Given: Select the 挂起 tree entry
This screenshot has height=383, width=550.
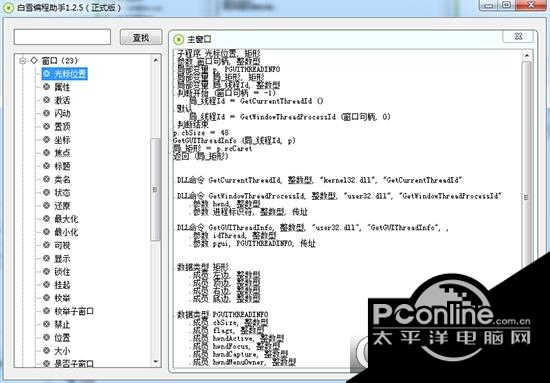Looking at the screenshot, I should click(62, 285).
